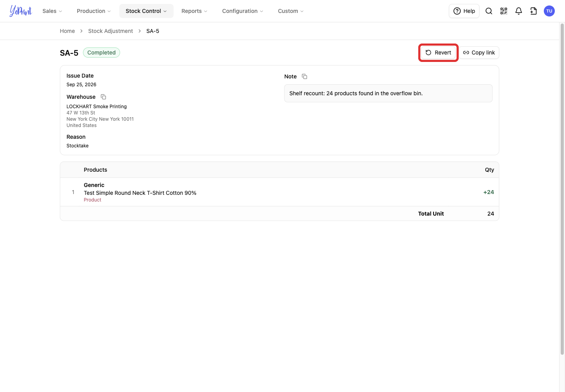
Task: Revert the SA-5 stock adjustment
Action: point(439,53)
